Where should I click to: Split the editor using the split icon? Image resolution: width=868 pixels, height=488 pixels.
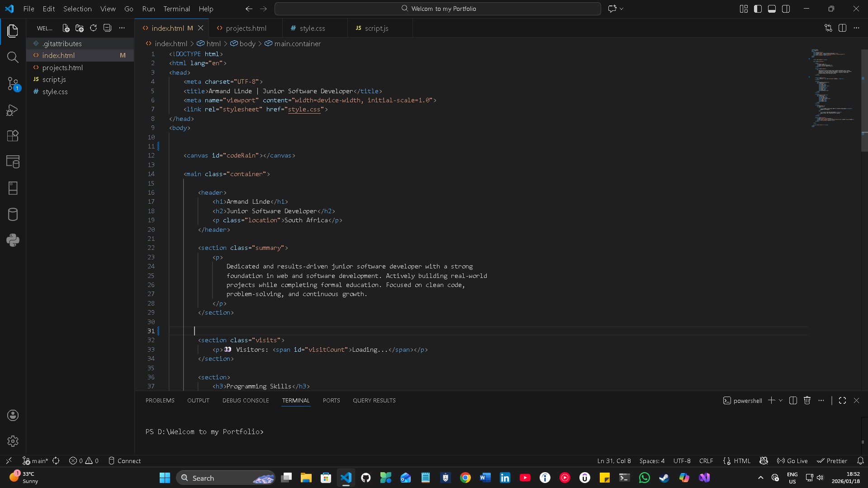click(844, 28)
